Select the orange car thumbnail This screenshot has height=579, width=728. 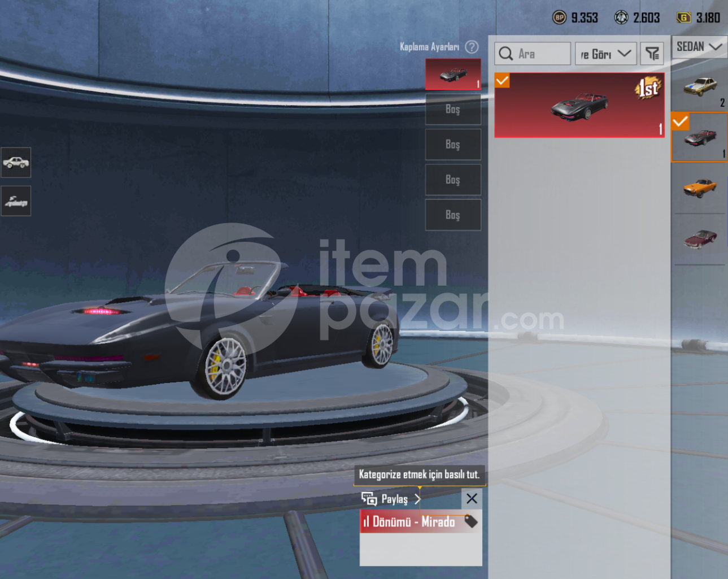click(699, 188)
